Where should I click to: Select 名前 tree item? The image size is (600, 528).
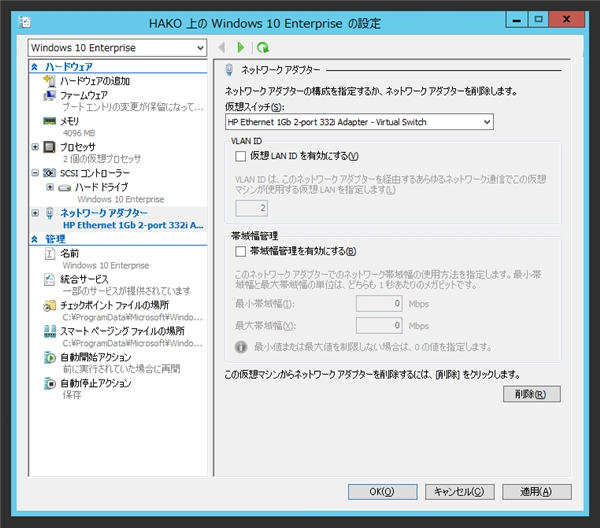(69, 253)
